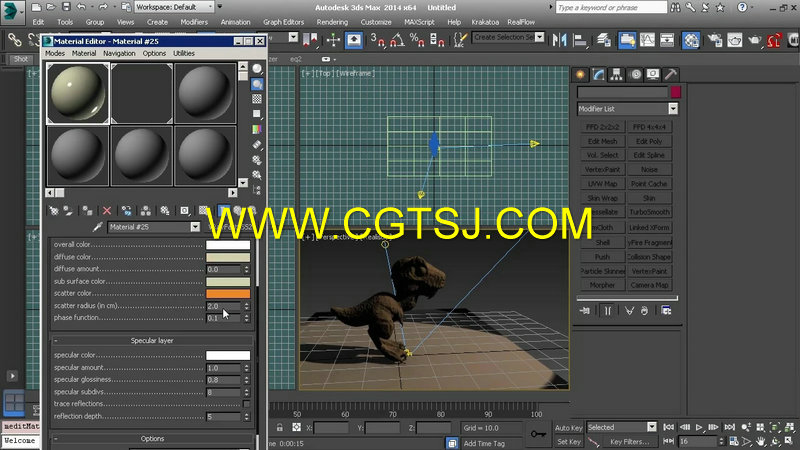This screenshot has width=800, height=450.
Task: Click the Play Animation button
Action: tap(699, 428)
